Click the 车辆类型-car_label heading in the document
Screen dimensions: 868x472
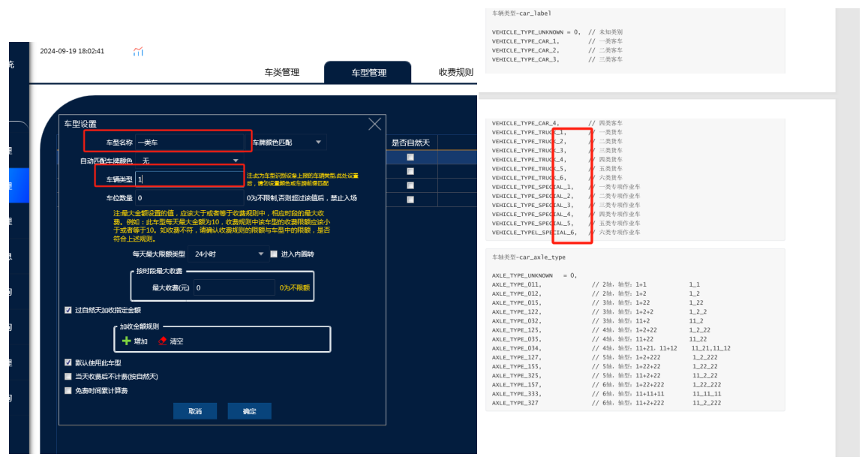tap(521, 14)
